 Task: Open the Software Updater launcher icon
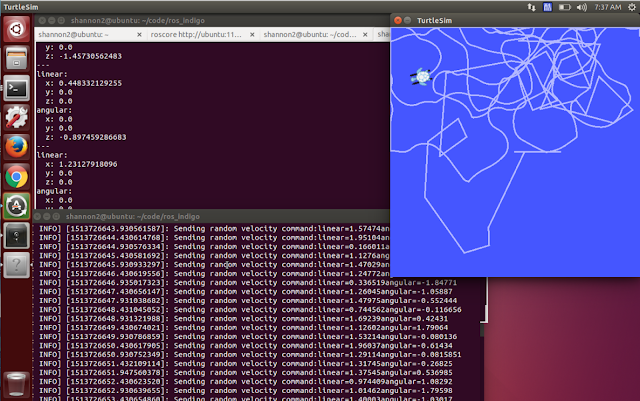pyautogui.click(x=16, y=206)
